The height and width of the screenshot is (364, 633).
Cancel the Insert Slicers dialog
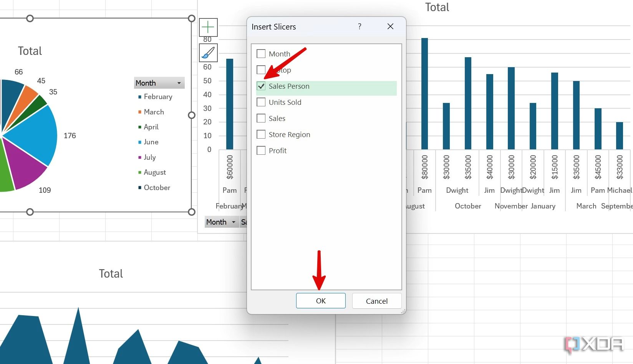point(377,301)
